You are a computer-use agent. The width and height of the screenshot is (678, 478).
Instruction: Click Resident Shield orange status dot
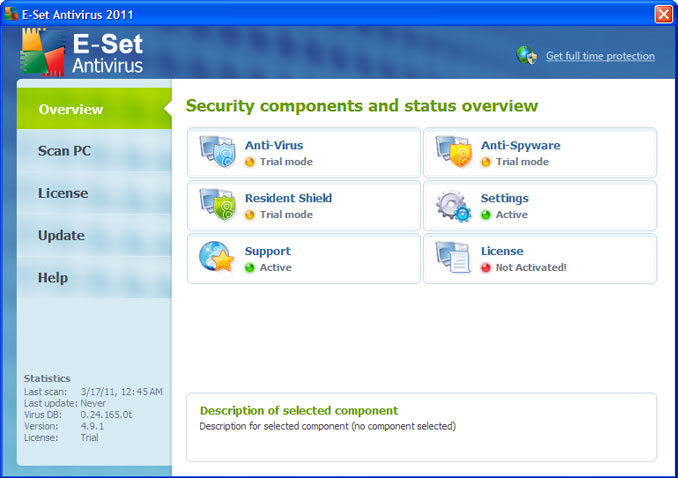tap(249, 215)
